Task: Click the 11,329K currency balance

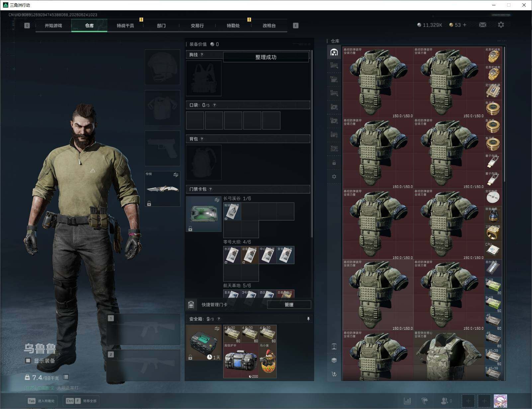Action: coord(430,25)
